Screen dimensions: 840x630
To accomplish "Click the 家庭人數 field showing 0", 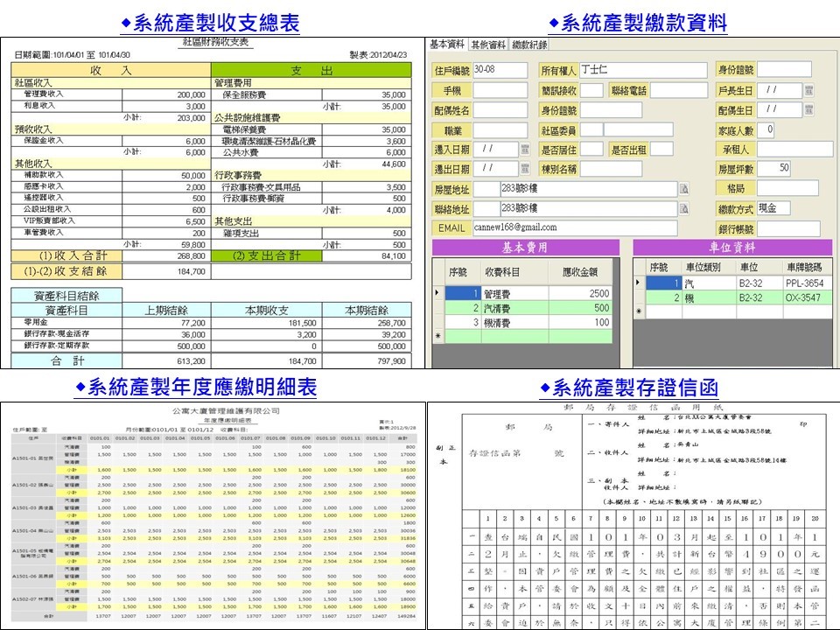I will (766, 129).
